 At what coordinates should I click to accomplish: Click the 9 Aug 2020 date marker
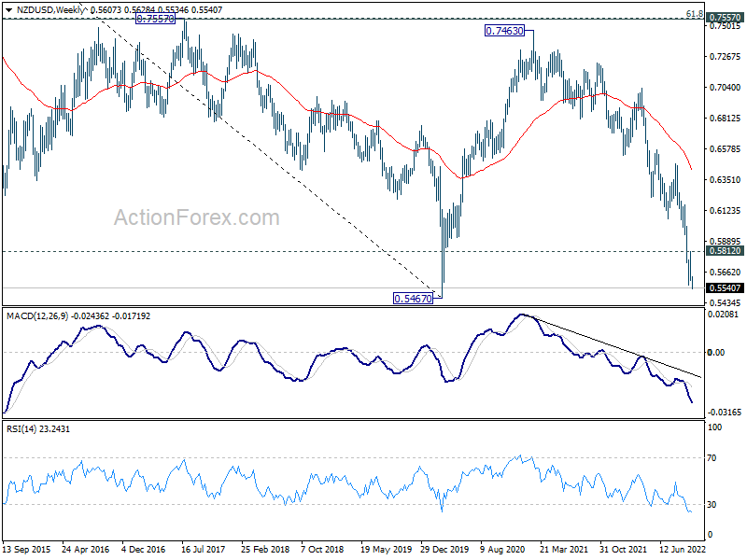[502, 550]
